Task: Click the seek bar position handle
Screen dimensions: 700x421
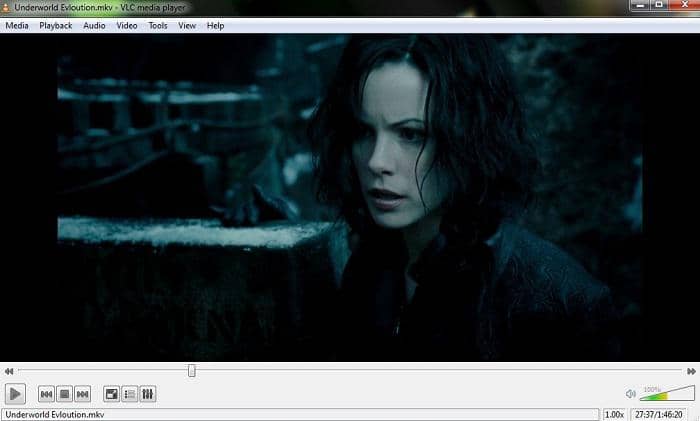Action: tap(191, 371)
